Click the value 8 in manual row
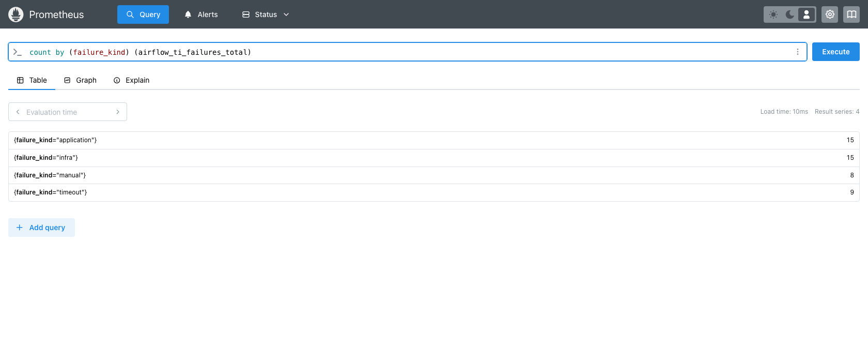 tap(852, 175)
